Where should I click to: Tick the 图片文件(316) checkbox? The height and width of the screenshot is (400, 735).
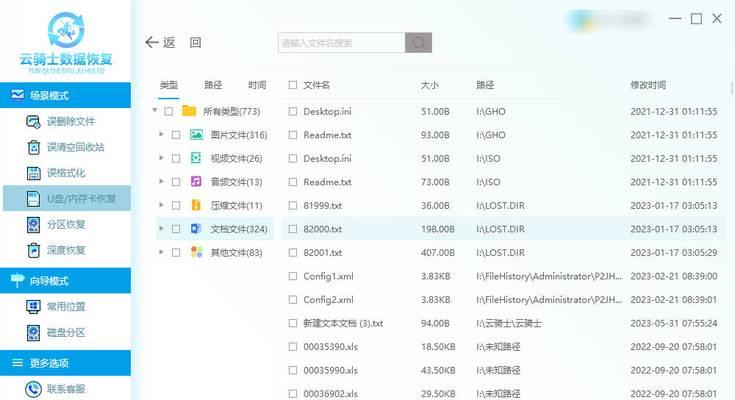[176, 135]
